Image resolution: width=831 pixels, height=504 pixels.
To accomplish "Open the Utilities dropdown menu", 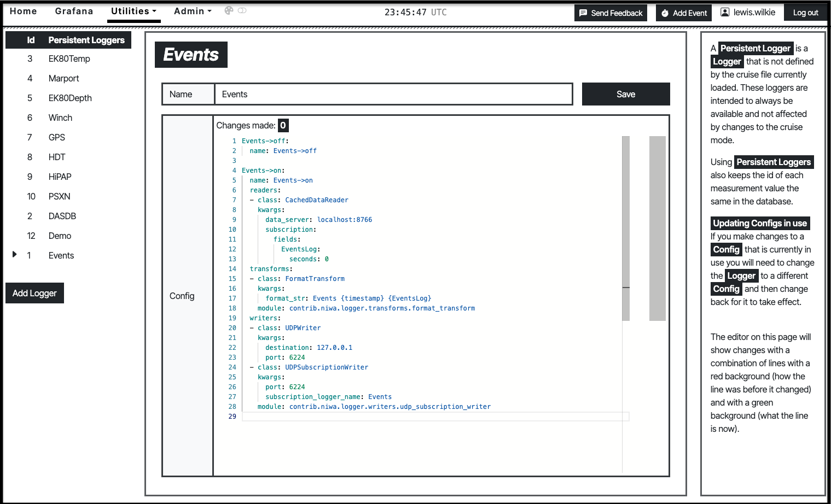I will point(133,11).
